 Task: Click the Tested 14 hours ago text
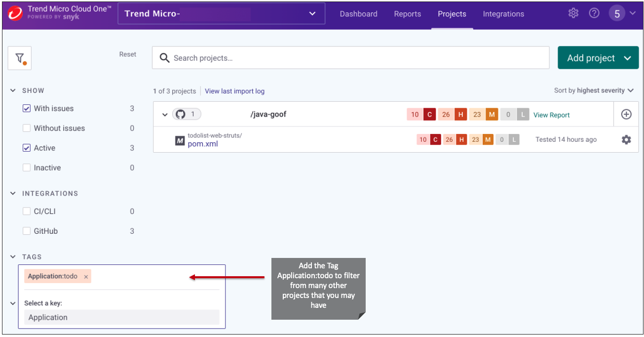566,140
